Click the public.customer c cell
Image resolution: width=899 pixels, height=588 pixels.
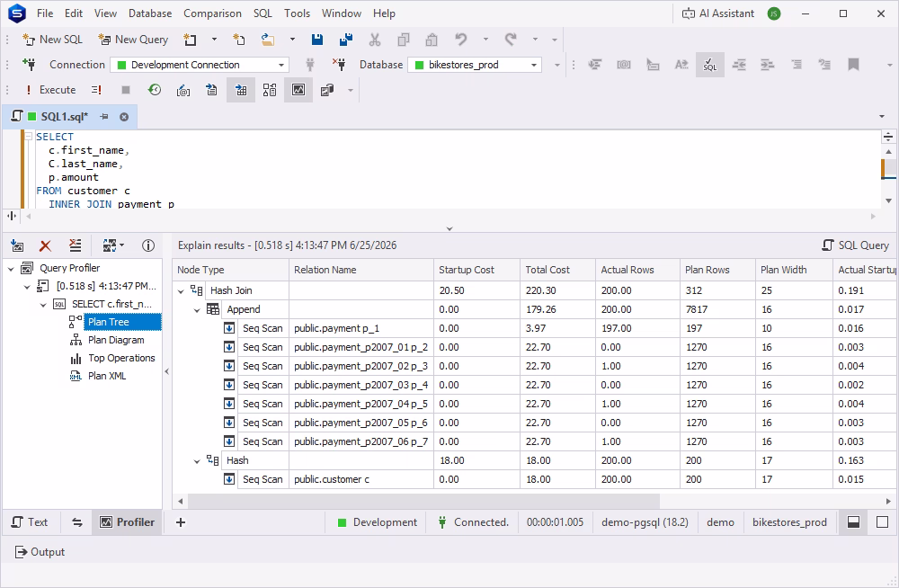click(361, 479)
